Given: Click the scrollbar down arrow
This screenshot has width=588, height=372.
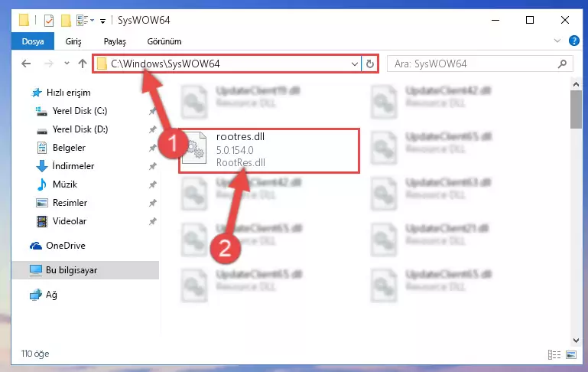Looking at the screenshot, I should [576, 341].
